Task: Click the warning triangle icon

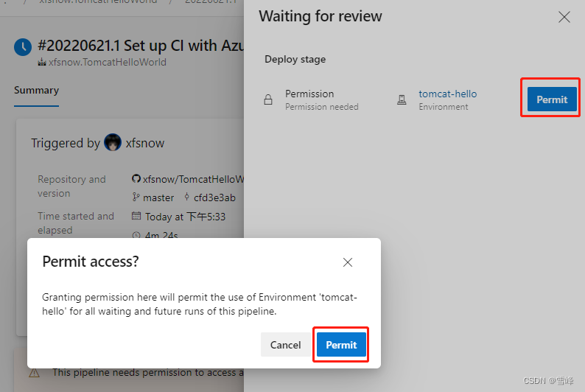Action: click(35, 373)
